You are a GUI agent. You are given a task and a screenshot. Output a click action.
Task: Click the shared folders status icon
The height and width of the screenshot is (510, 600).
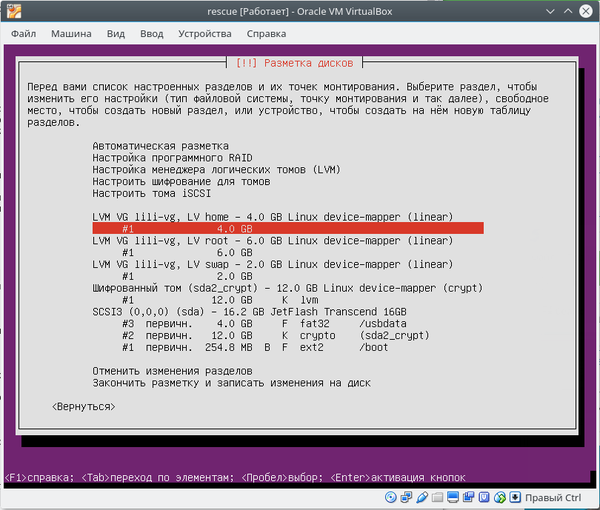tap(437, 497)
